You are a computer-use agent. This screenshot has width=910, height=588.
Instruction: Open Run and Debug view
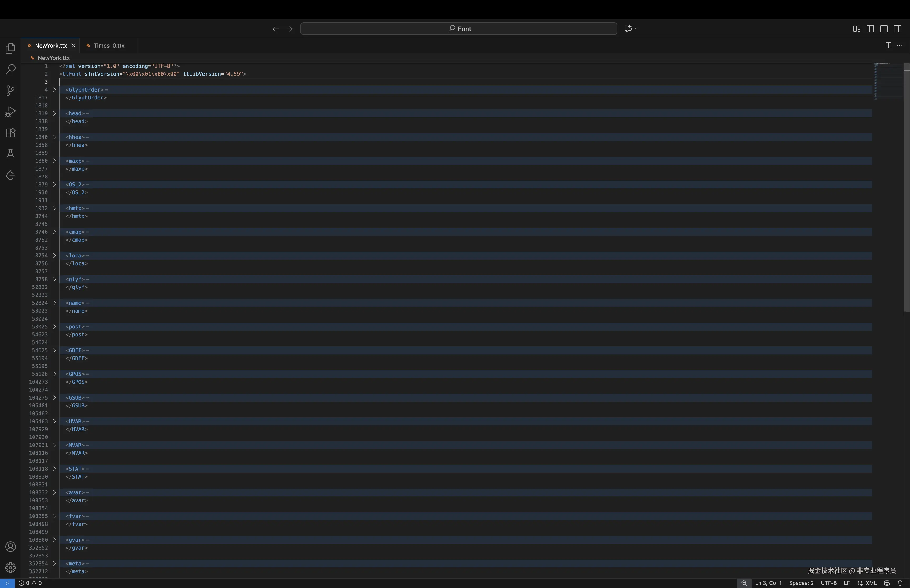pos(10,112)
